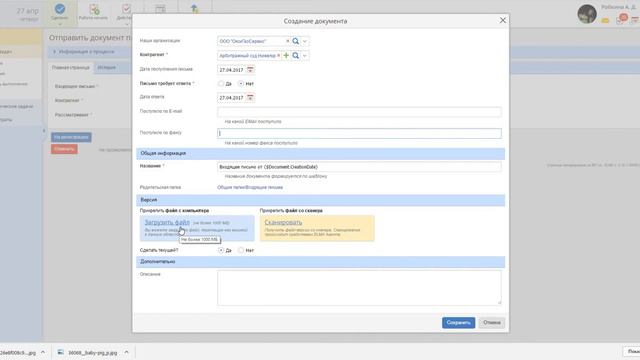Open menu for '30068_baby-pig.jpg' download
This screenshot has width=640, height=360.
click(x=126, y=352)
